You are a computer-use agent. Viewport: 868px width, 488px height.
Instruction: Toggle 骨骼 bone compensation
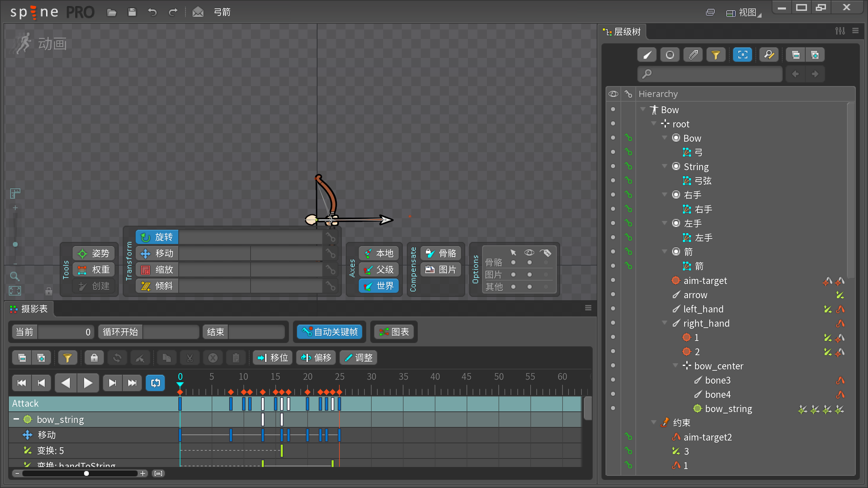coord(441,253)
